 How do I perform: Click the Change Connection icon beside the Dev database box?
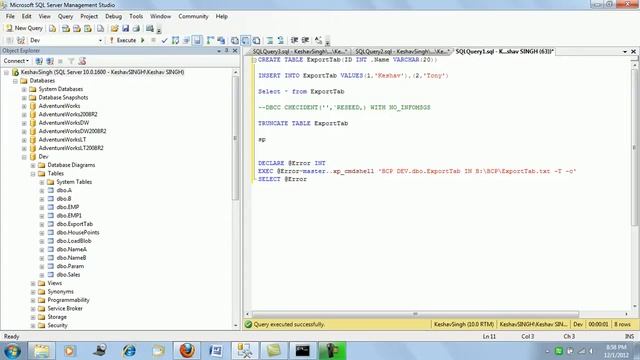pos(20,40)
